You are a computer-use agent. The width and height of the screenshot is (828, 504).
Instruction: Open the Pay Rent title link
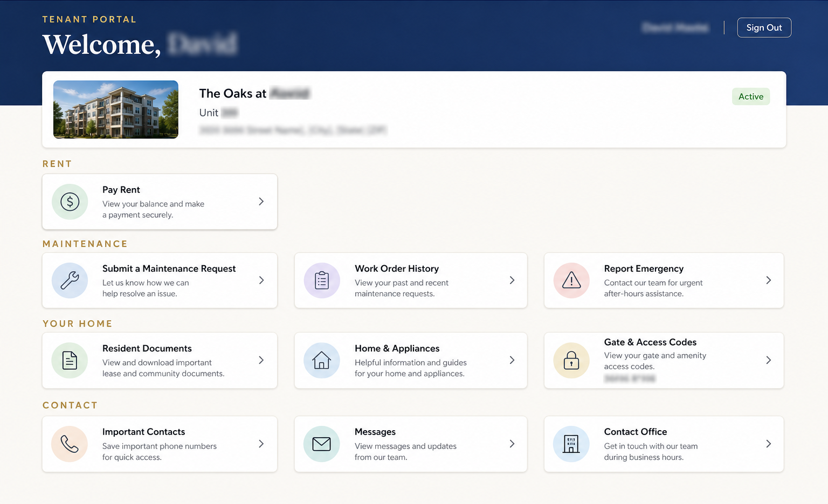click(121, 190)
